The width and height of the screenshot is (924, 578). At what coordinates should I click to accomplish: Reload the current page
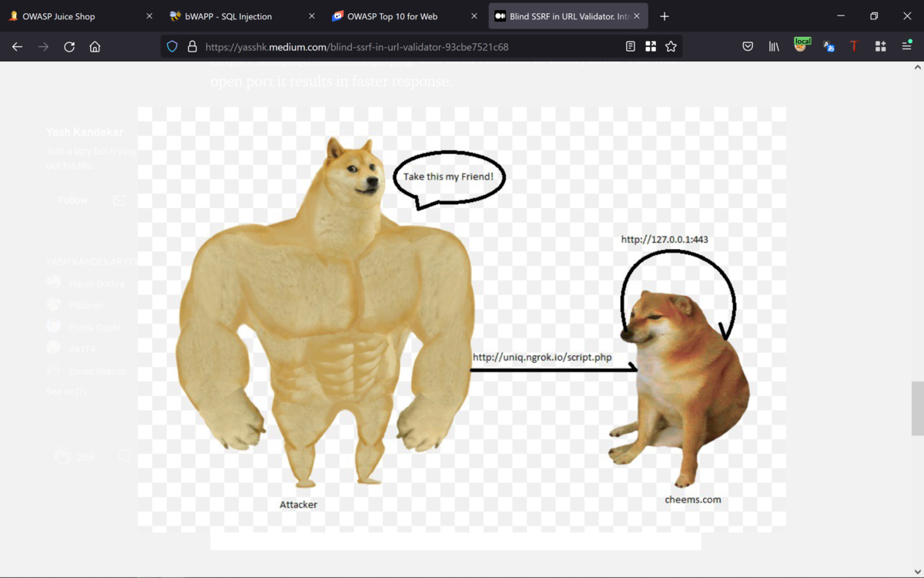click(x=69, y=46)
